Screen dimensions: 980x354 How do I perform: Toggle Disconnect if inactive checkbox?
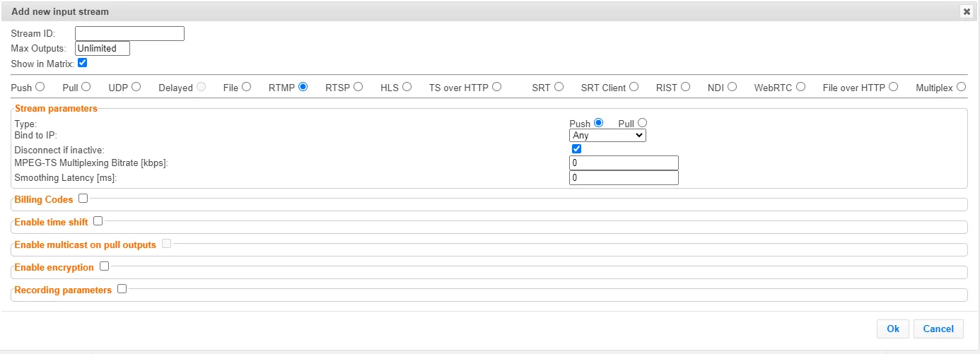pyautogui.click(x=576, y=149)
